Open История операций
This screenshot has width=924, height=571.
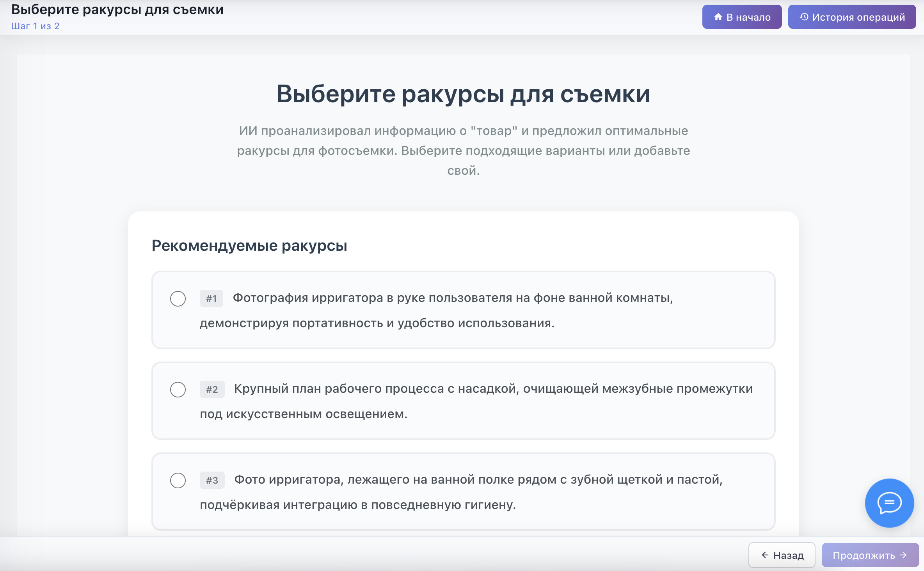852,17
